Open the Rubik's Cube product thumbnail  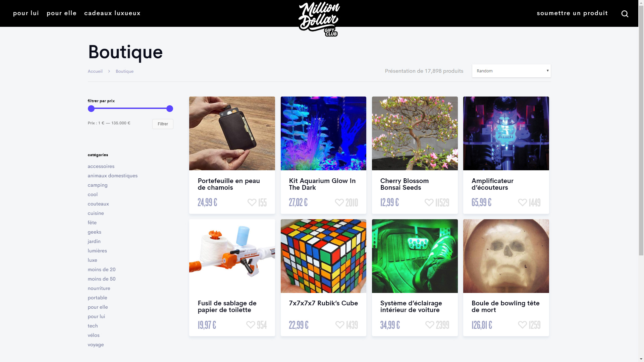coord(323,256)
